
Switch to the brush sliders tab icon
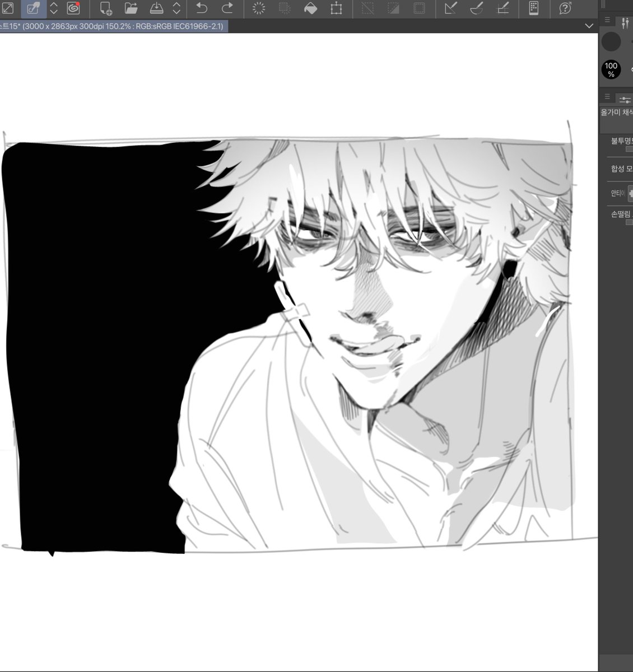point(626,22)
